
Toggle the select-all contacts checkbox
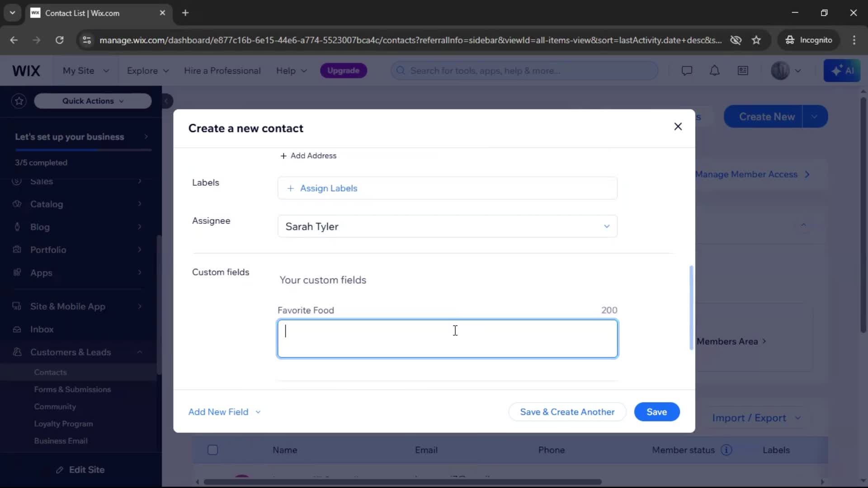[212, 450]
